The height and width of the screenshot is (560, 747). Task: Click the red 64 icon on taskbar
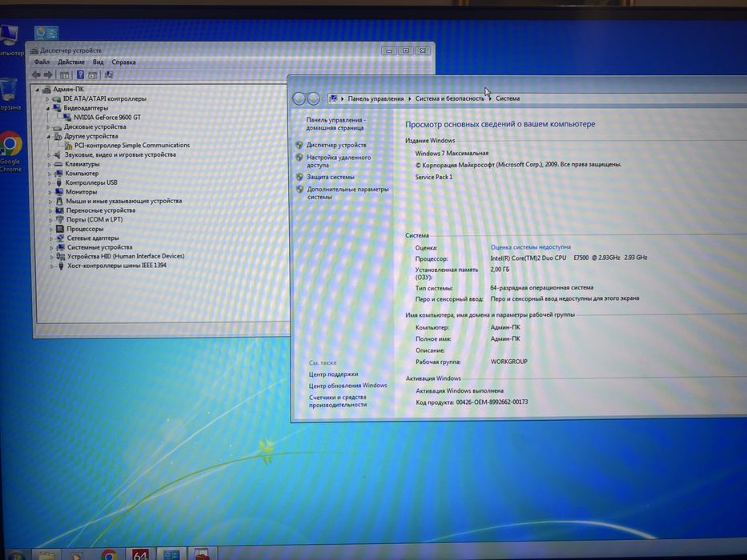point(140,554)
